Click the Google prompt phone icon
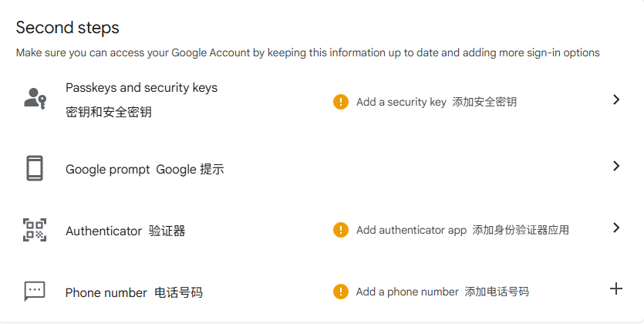This screenshot has width=644, height=324. 35,168
